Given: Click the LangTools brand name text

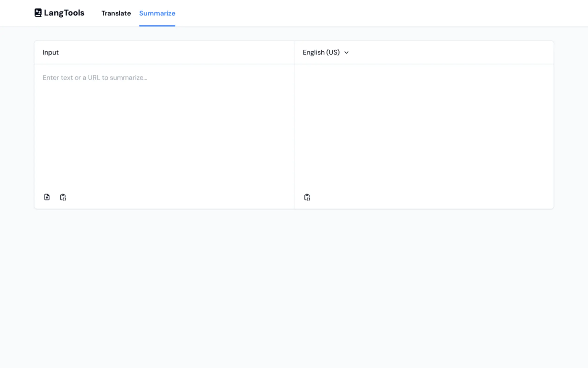Looking at the screenshot, I should pos(64,13).
